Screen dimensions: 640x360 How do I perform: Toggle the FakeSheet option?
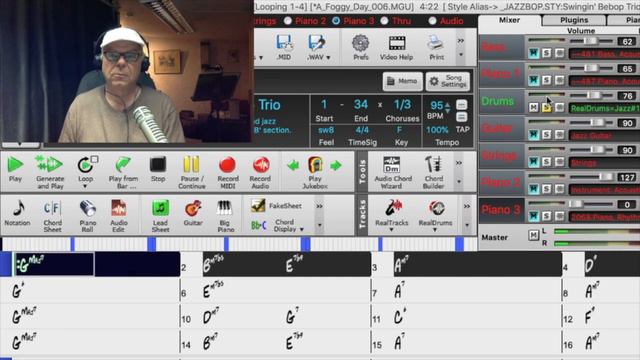276,206
